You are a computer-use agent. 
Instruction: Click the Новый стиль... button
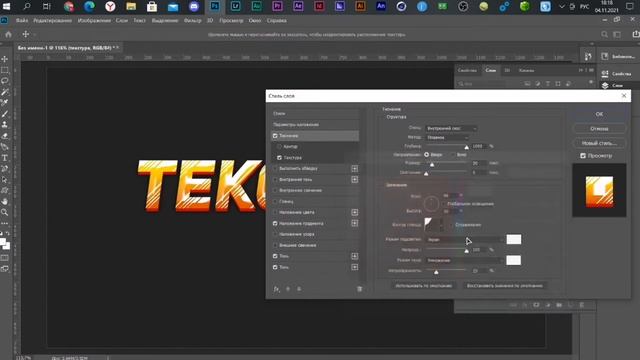pyautogui.click(x=599, y=143)
